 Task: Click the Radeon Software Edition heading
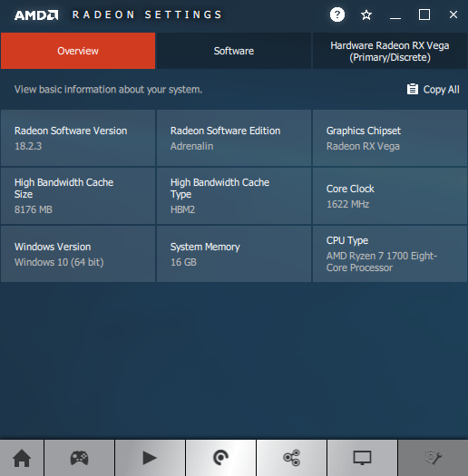click(225, 131)
